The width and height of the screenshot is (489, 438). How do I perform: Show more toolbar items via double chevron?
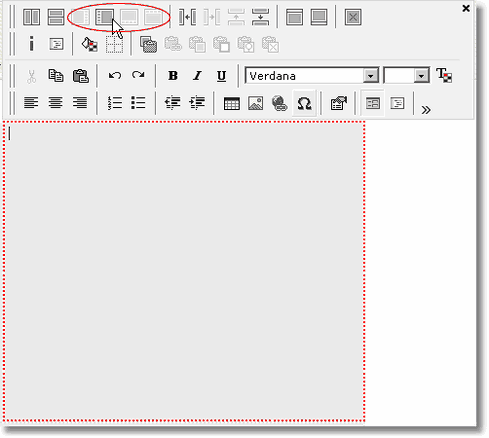click(426, 110)
